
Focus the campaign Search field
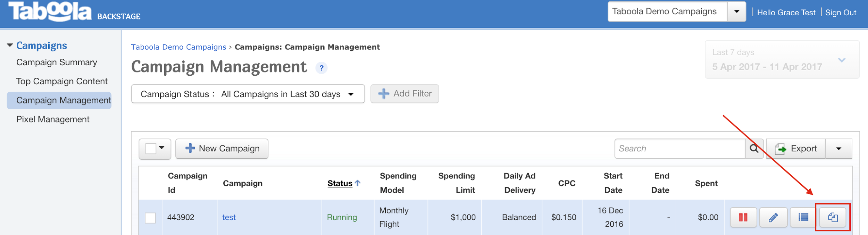point(680,149)
